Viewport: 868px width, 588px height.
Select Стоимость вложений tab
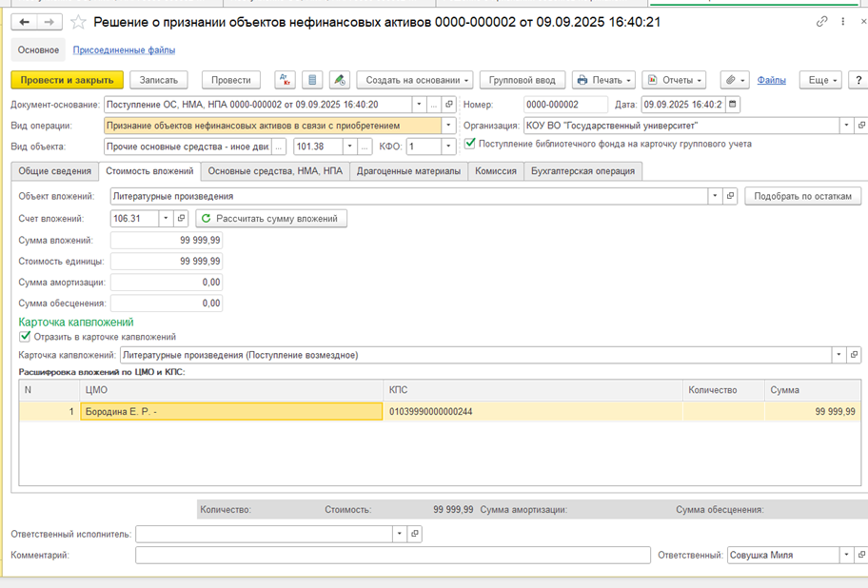pos(149,171)
